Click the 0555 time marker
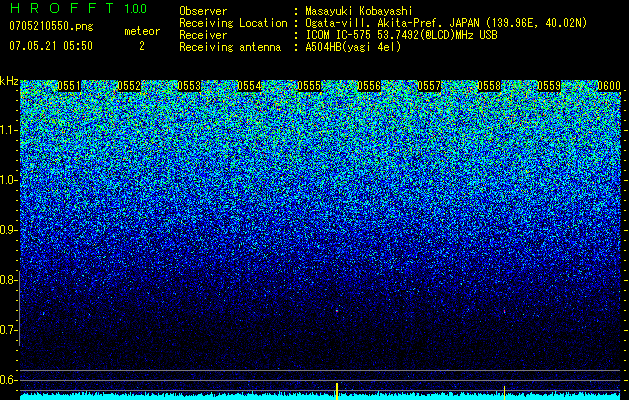The width and height of the screenshot is (629, 400). 309,86
